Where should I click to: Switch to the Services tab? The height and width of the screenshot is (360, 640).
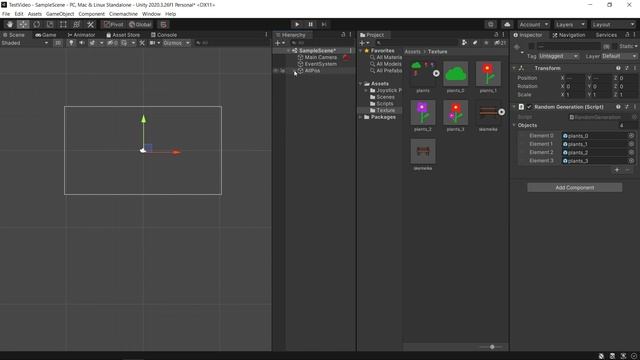pos(606,35)
